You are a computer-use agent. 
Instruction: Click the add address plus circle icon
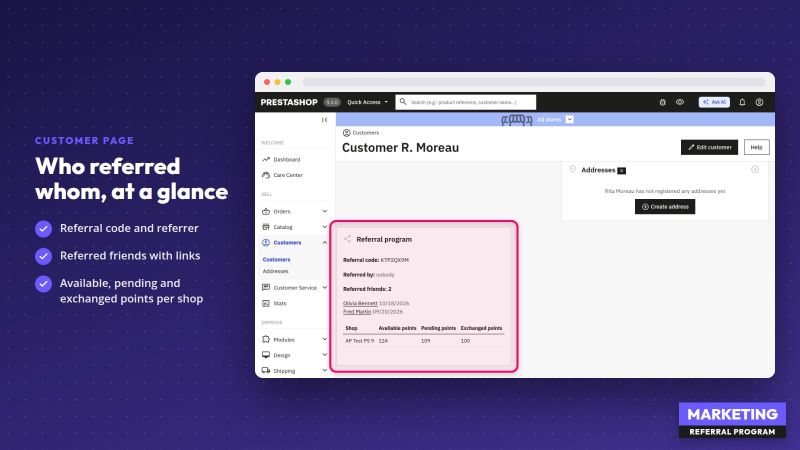[755, 169]
